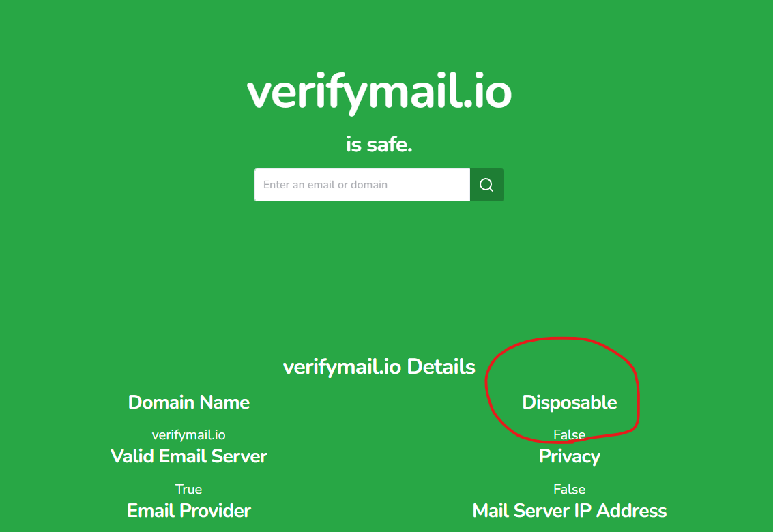The image size is (773, 532).
Task: Click the word 'Details' in the heading
Action: (441, 366)
